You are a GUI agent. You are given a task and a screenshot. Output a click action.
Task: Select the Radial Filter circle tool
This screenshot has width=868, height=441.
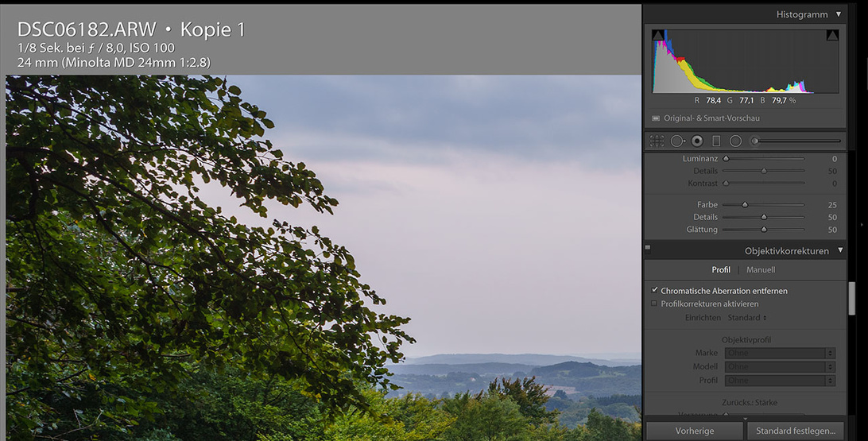(735, 141)
